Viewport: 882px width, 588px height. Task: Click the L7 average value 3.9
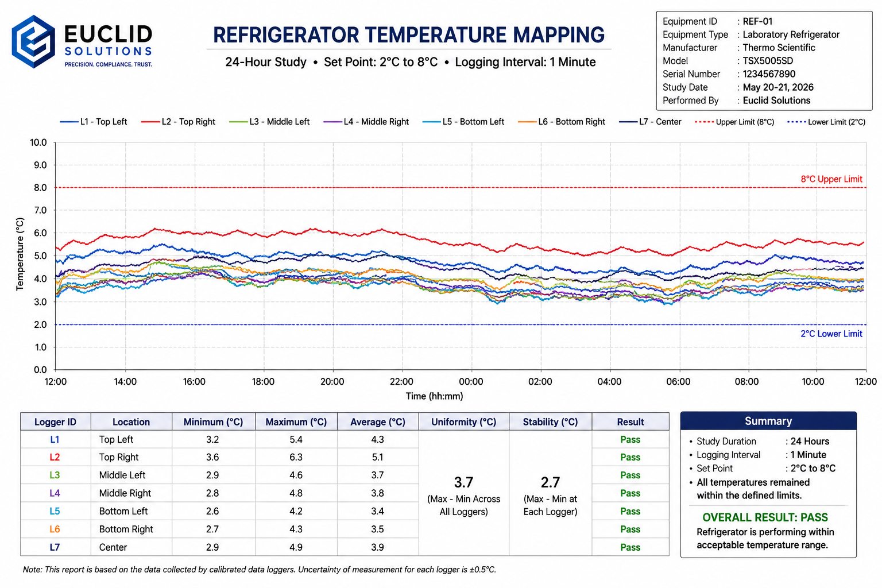point(377,547)
